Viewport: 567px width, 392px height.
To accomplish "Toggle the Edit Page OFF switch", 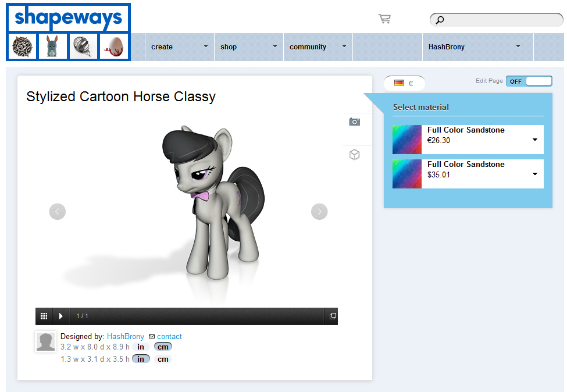I will point(529,81).
